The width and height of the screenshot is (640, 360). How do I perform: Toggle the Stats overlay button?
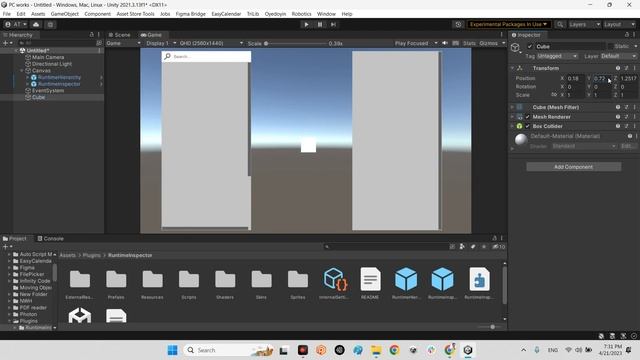(x=469, y=43)
